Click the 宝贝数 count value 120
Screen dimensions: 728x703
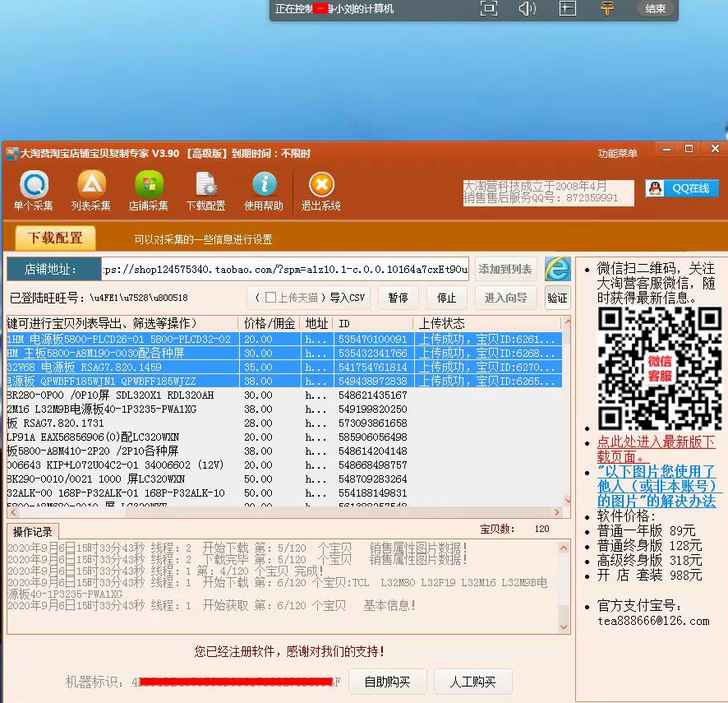tap(541, 529)
